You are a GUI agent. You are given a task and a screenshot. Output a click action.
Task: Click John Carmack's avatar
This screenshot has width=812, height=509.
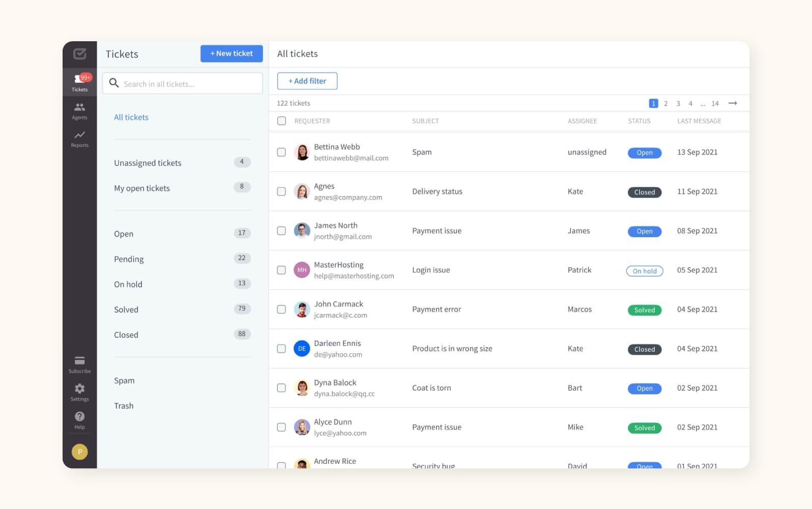pos(302,309)
